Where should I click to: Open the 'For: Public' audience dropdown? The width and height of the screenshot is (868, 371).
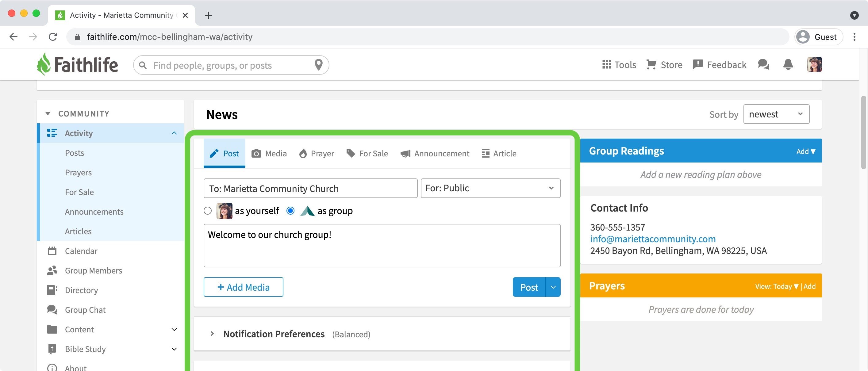coord(490,188)
